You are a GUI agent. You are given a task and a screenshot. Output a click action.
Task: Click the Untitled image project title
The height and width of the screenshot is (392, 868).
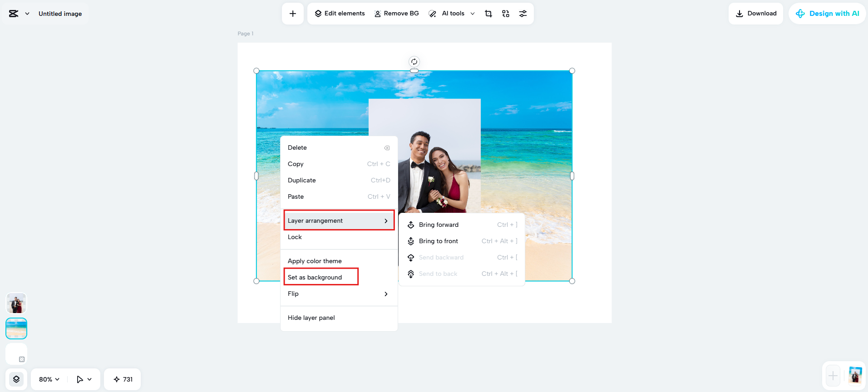60,14
